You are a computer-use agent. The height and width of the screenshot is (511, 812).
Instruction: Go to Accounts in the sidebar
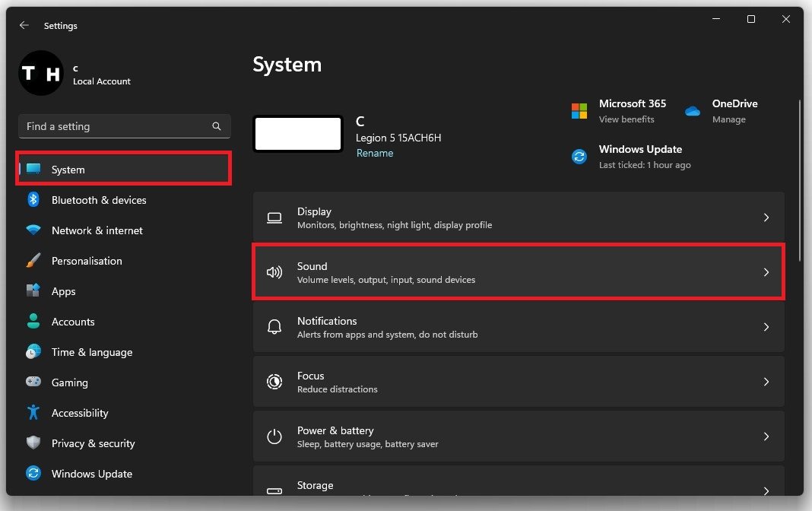(x=73, y=322)
